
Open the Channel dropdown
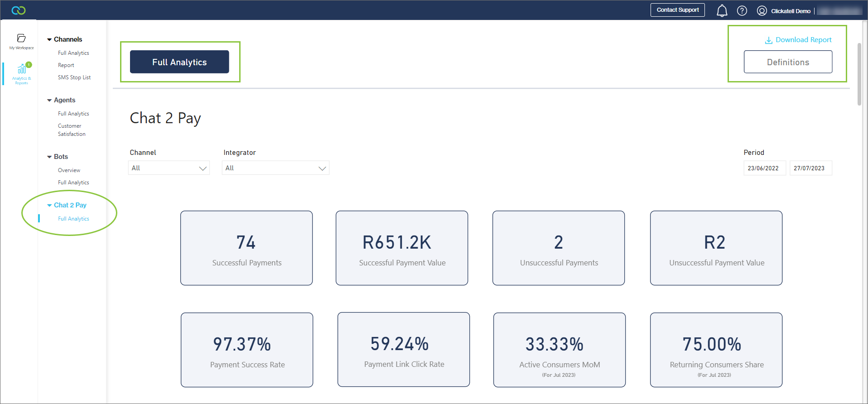(x=169, y=168)
